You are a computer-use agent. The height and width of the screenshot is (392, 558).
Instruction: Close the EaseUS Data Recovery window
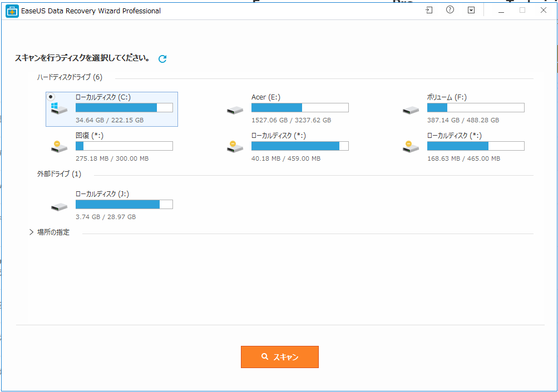(x=544, y=11)
